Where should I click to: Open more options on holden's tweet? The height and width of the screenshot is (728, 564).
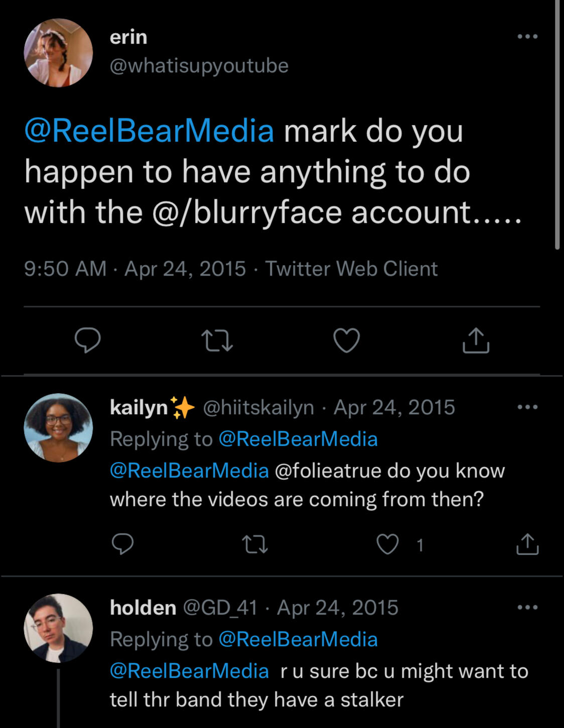click(x=527, y=608)
